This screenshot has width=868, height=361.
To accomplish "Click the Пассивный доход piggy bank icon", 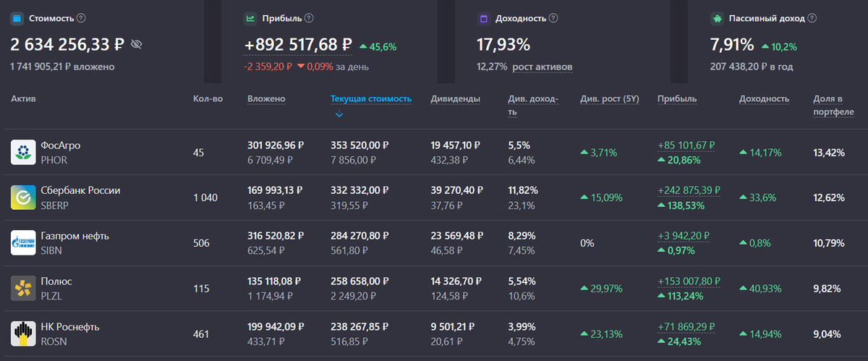I will point(717,18).
